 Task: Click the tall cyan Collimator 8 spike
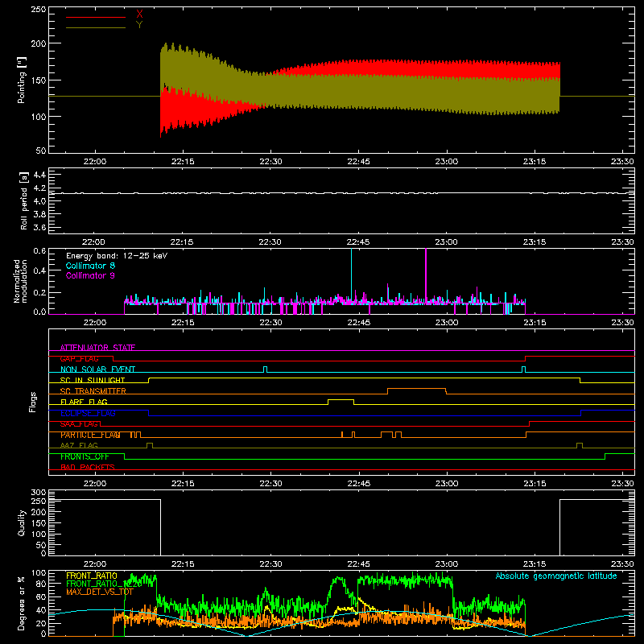pyautogui.click(x=351, y=275)
